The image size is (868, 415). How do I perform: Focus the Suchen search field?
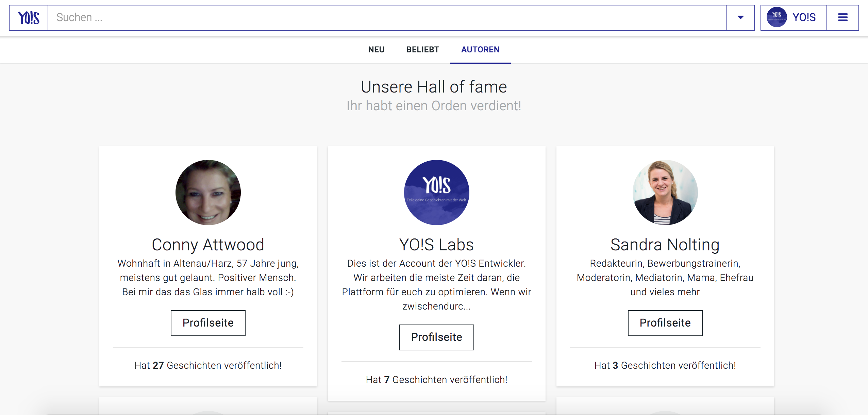(x=387, y=17)
